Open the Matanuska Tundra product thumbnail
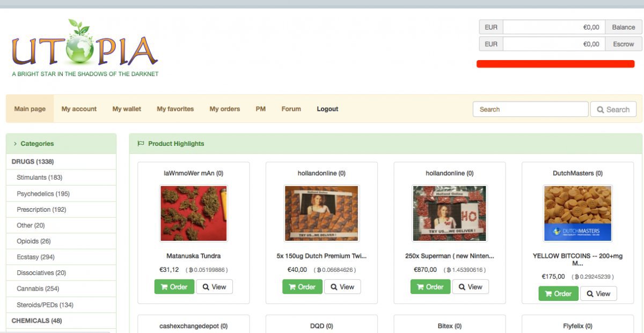This screenshot has height=333, width=644. coord(193,212)
